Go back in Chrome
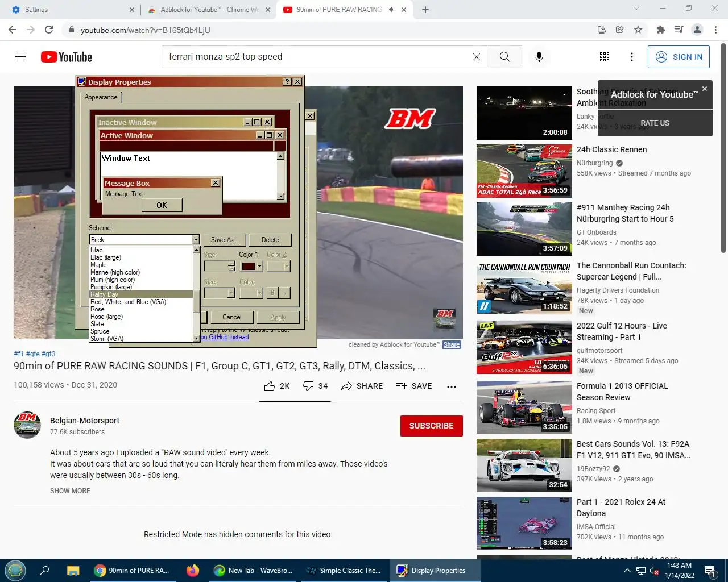The height and width of the screenshot is (582, 728). pyautogui.click(x=13, y=30)
